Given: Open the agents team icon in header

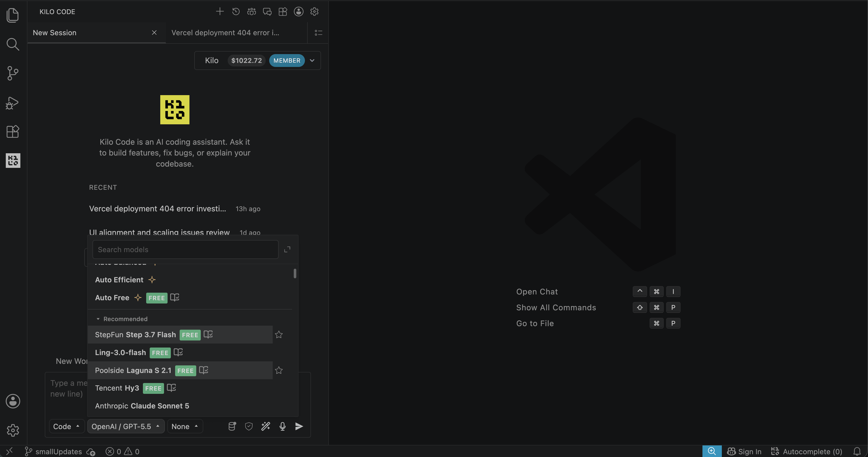Looking at the screenshot, I should pos(251,12).
